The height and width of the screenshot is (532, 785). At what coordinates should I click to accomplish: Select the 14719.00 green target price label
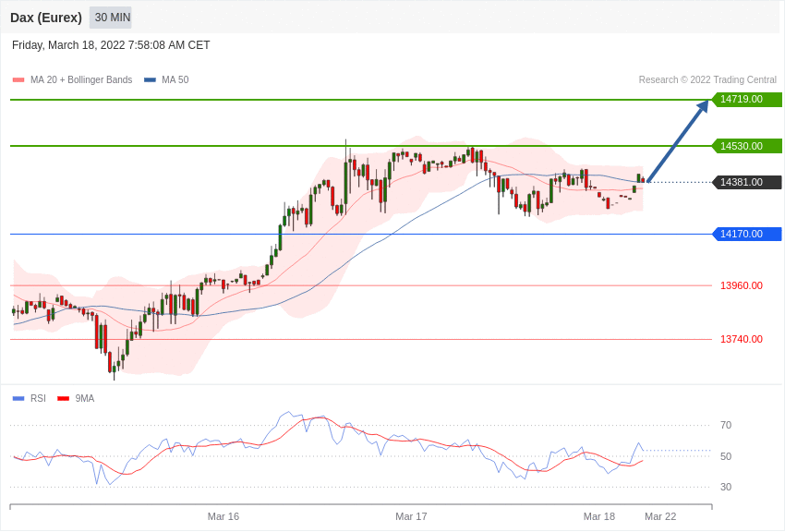(x=747, y=99)
